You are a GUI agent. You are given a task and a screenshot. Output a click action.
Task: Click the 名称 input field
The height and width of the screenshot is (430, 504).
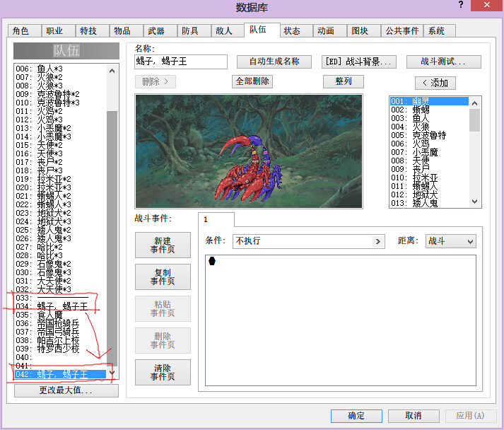[x=181, y=62]
